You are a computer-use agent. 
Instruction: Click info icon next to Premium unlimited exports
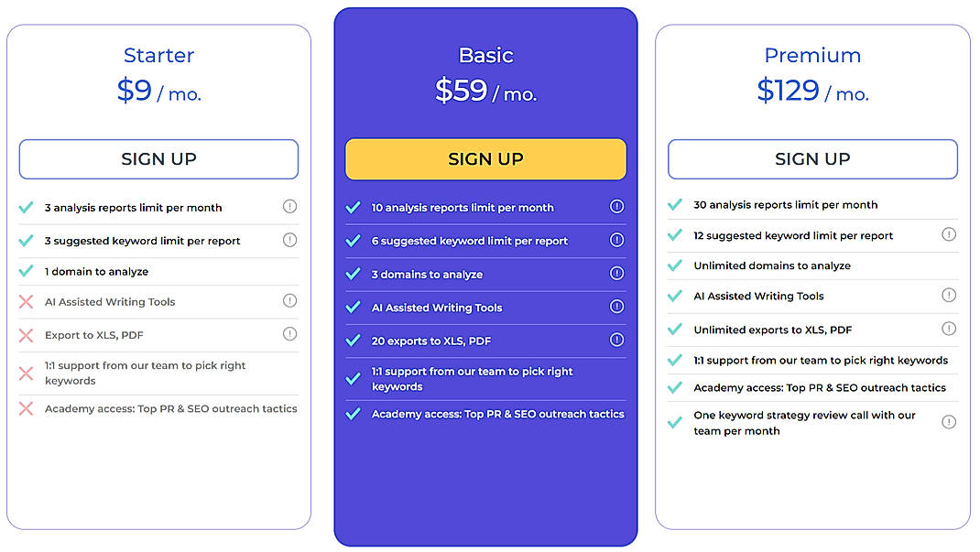coord(949,329)
